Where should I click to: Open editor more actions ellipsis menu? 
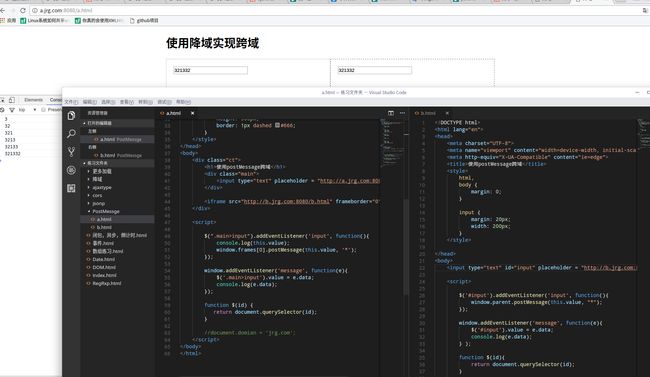[402, 113]
